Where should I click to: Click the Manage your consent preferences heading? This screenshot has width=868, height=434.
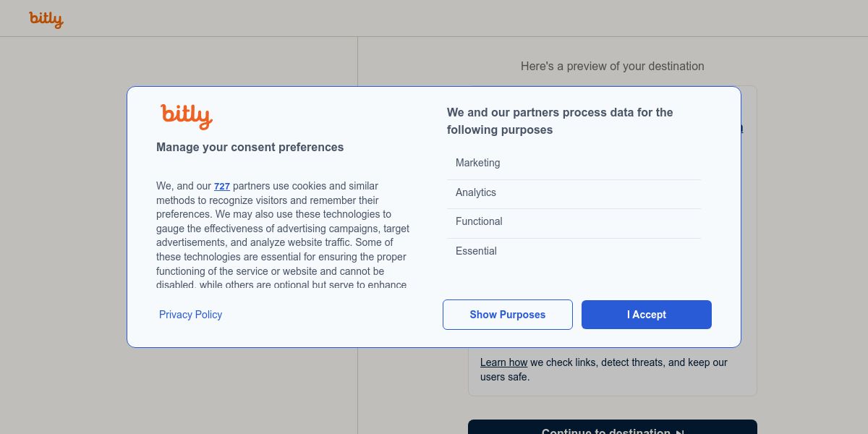250,148
